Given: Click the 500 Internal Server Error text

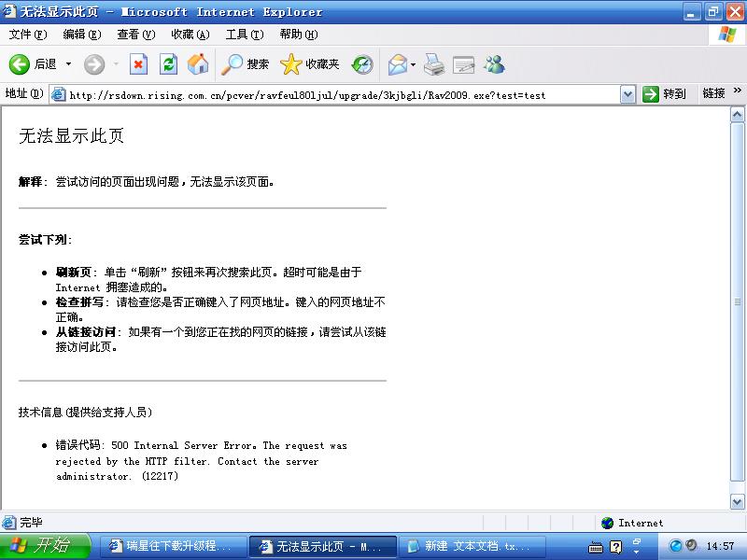Looking at the screenshot, I should 184,446.
